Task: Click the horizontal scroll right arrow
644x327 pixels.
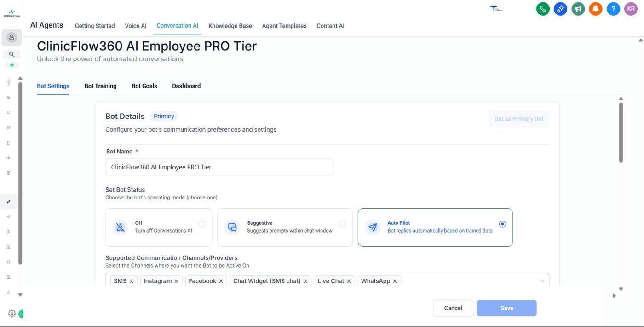Action: tap(614, 296)
